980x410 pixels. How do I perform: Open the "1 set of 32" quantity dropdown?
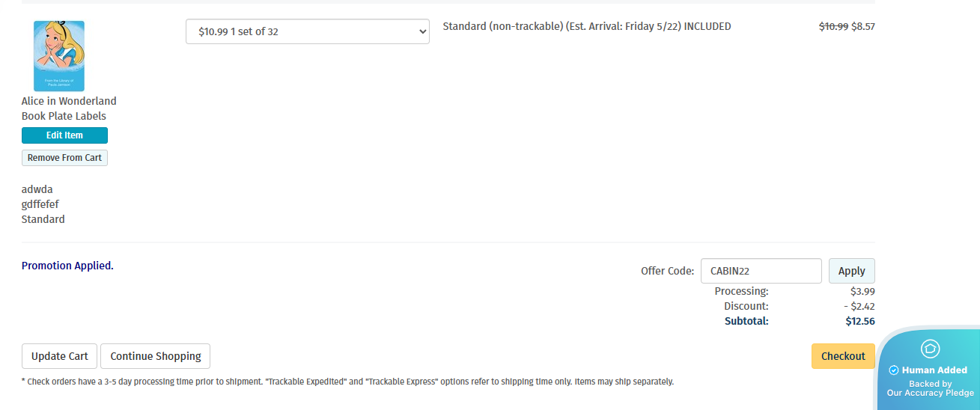[x=308, y=31]
